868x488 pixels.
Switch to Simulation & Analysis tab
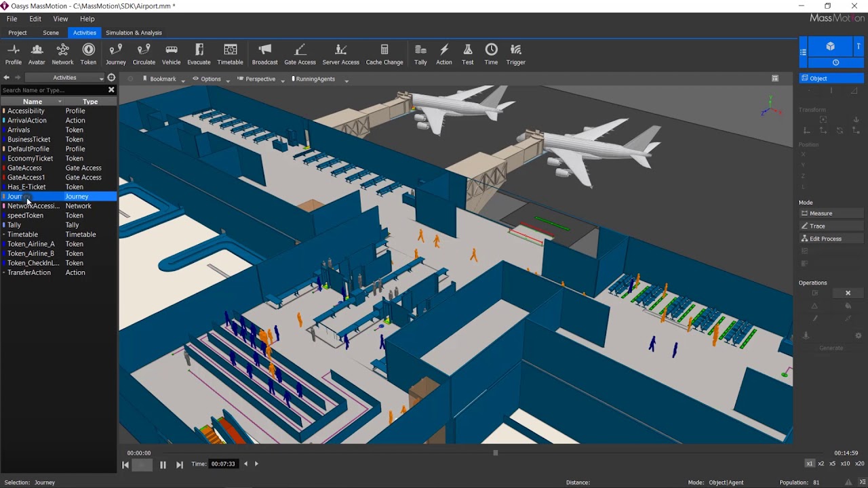point(134,33)
